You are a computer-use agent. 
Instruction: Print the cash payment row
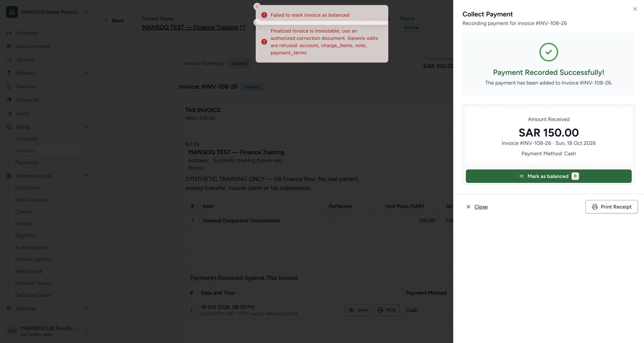point(387,310)
